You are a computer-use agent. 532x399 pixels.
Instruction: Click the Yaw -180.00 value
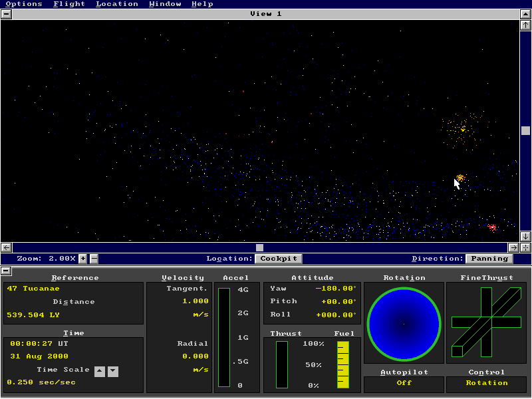[336, 289]
